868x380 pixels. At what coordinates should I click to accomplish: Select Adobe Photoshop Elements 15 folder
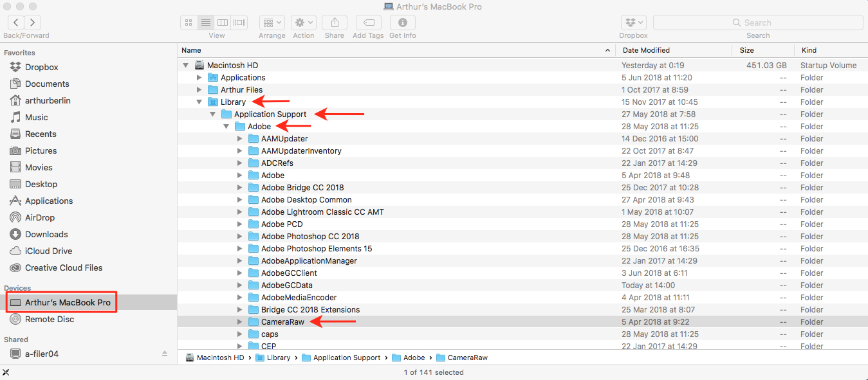point(522,248)
